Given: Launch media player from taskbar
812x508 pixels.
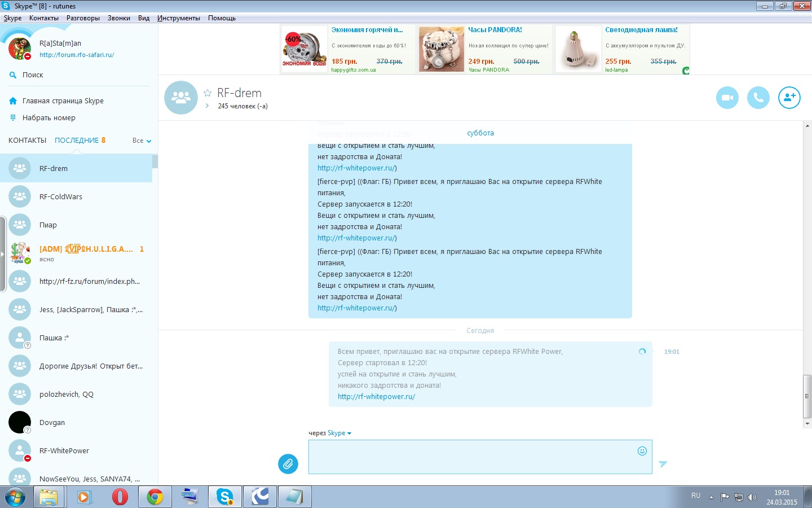Looking at the screenshot, I should tap(85, 497).
